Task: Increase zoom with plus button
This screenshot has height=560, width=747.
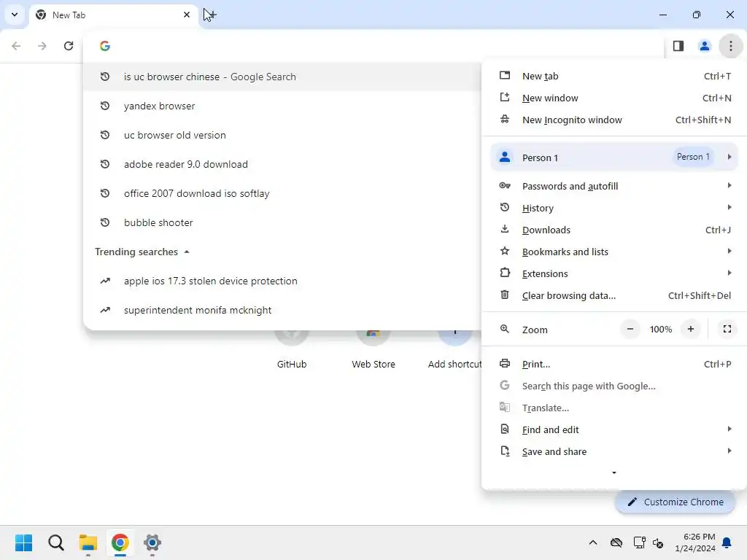Action: (691, 329)
